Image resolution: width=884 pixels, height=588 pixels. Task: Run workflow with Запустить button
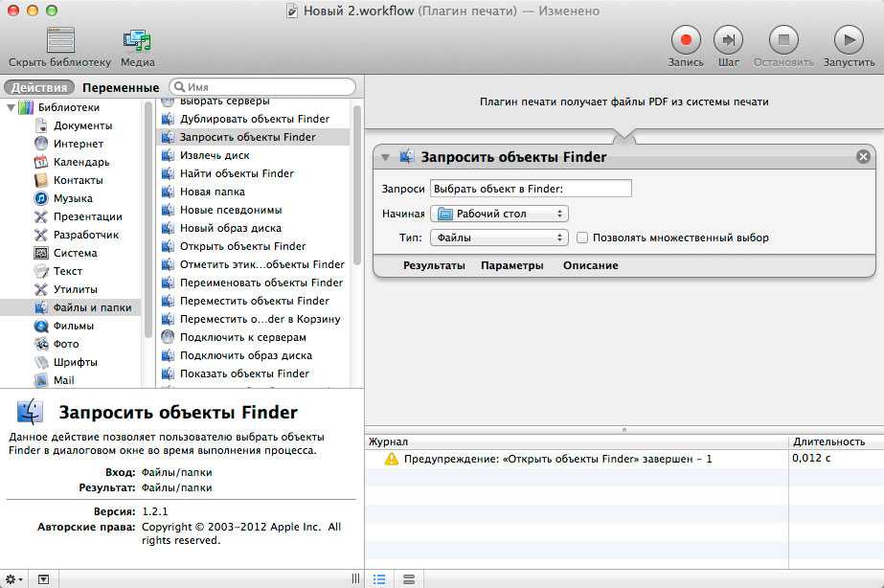848,40
